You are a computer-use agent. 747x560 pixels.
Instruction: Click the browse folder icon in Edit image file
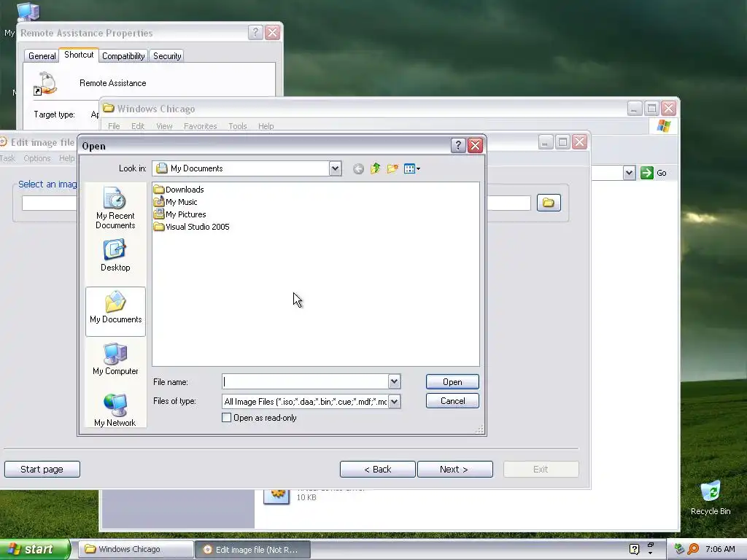[549, 203]
